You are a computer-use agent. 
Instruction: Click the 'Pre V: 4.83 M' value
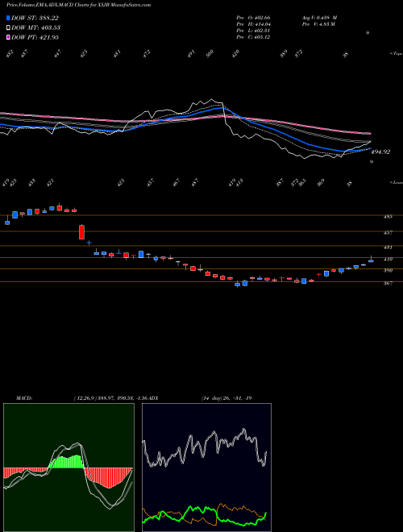[318, 24]
